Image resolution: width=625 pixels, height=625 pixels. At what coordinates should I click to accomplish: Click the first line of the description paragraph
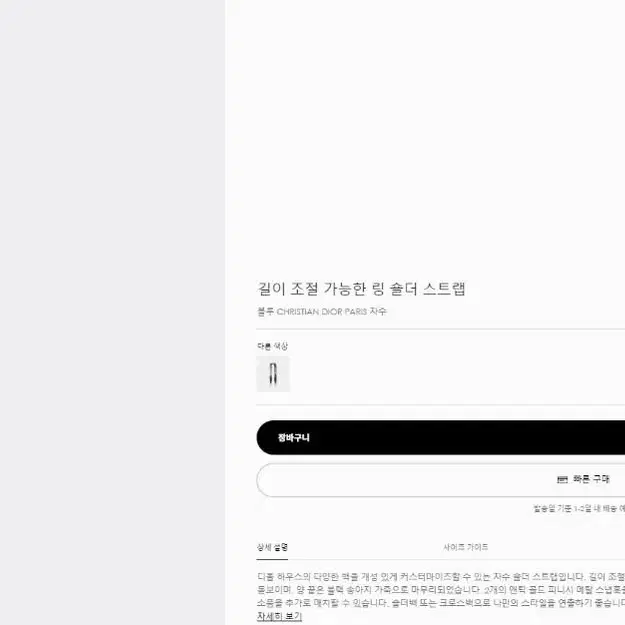pos(441,576)
